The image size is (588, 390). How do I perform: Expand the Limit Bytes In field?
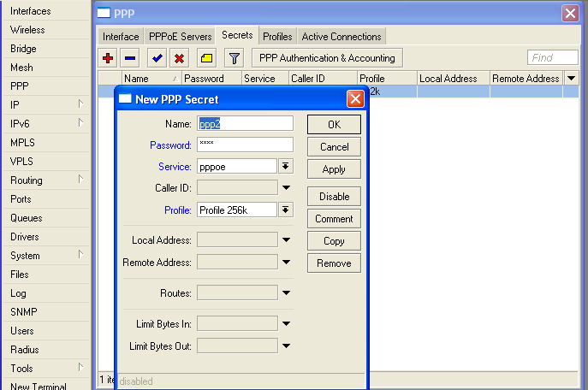[x=286, y=323]
